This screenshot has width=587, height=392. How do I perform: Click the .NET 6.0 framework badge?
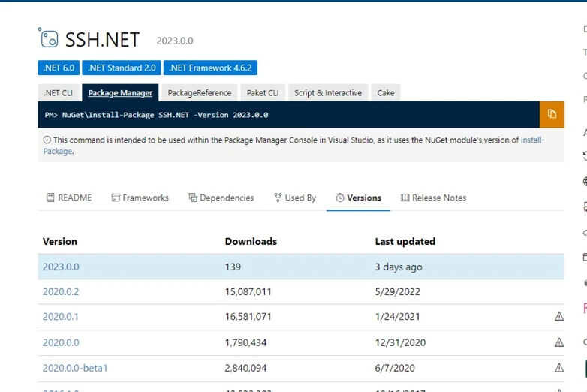pos(59,68)
